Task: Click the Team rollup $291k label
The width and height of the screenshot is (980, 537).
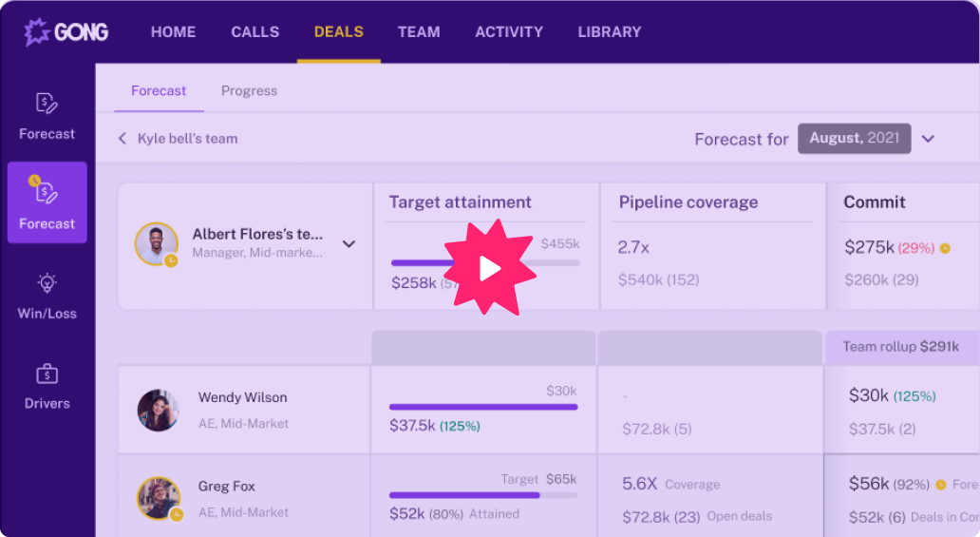Action: [x=900, y=347]
